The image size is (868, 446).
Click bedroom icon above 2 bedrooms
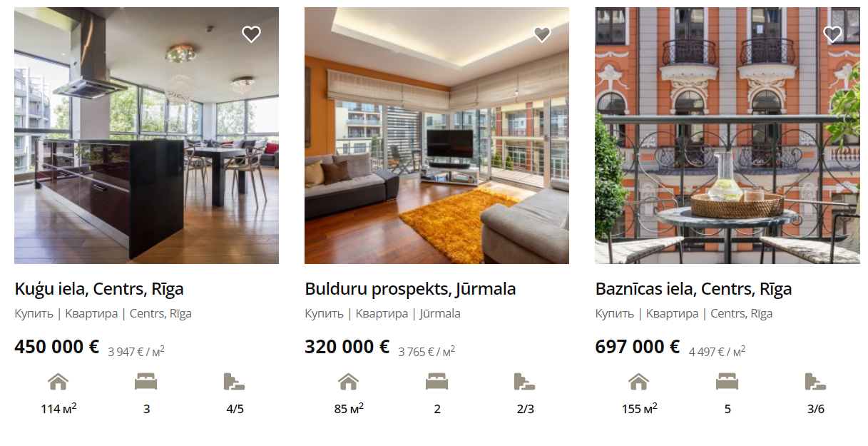pyautogui.click(x=436, y=382)
